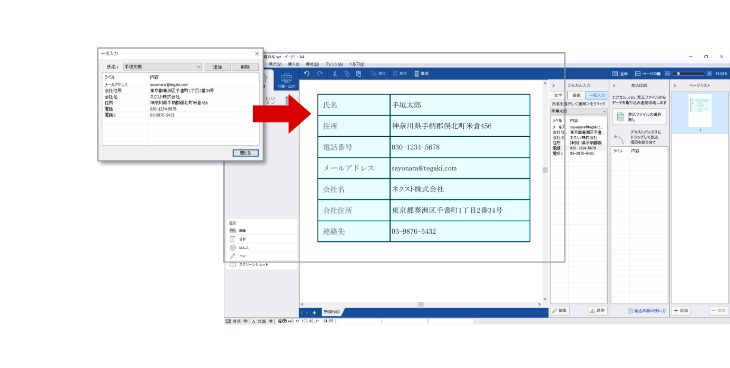
Task: Click the horizontal scrollbar under the canvas
Action: (x=421, y=305)
